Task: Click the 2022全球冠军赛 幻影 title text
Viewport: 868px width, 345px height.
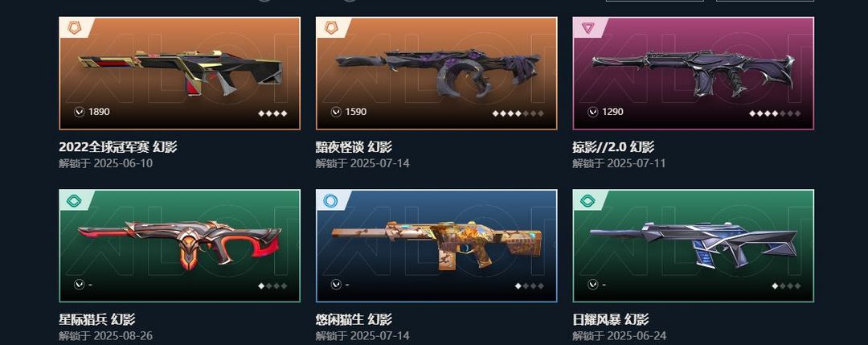Action: coord(118,146)
